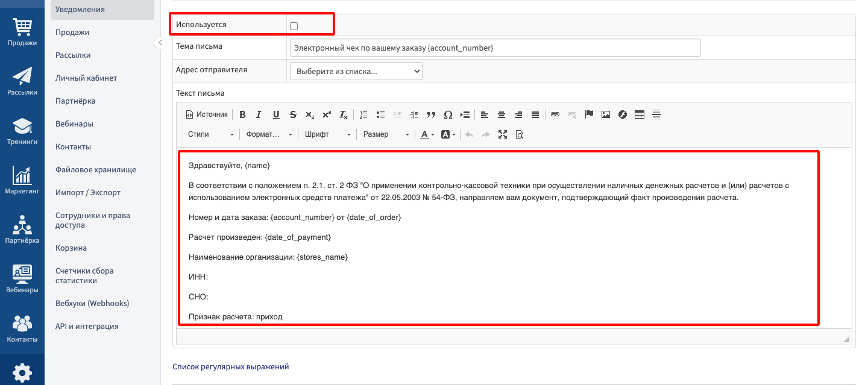Image resolution: width=868 pixels, height=385 pixels.
Task: Open the "Размер" font size dropdown
Action: [x=386, y=134]
